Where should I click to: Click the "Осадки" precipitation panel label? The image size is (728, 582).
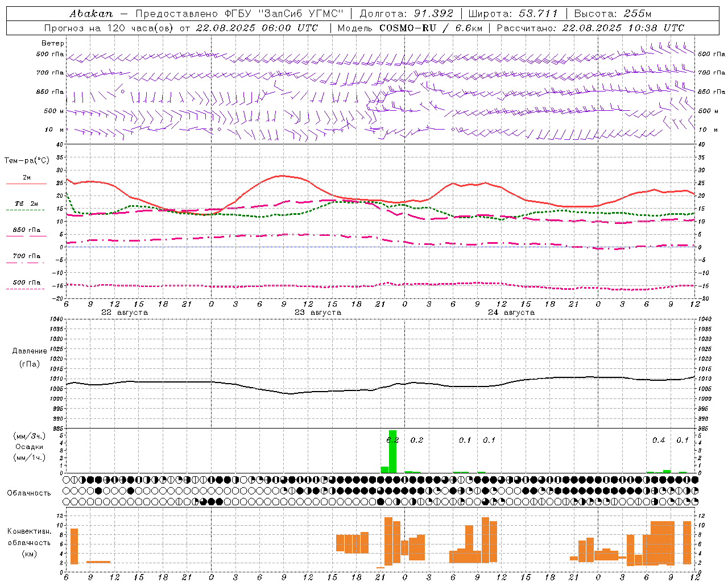[x=30, y=447]
